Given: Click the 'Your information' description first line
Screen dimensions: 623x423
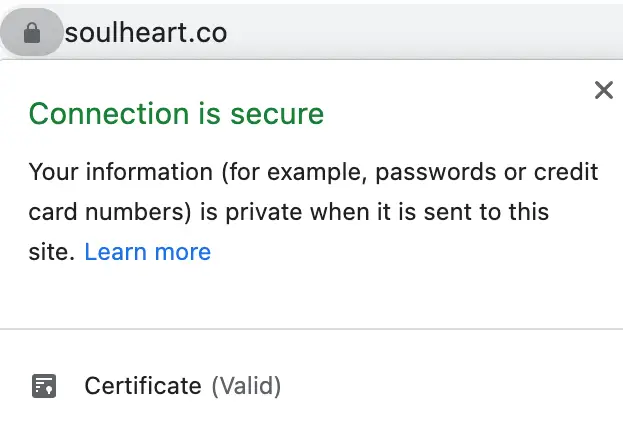Looking at the screenshot, I should click(x=313, y=172).
